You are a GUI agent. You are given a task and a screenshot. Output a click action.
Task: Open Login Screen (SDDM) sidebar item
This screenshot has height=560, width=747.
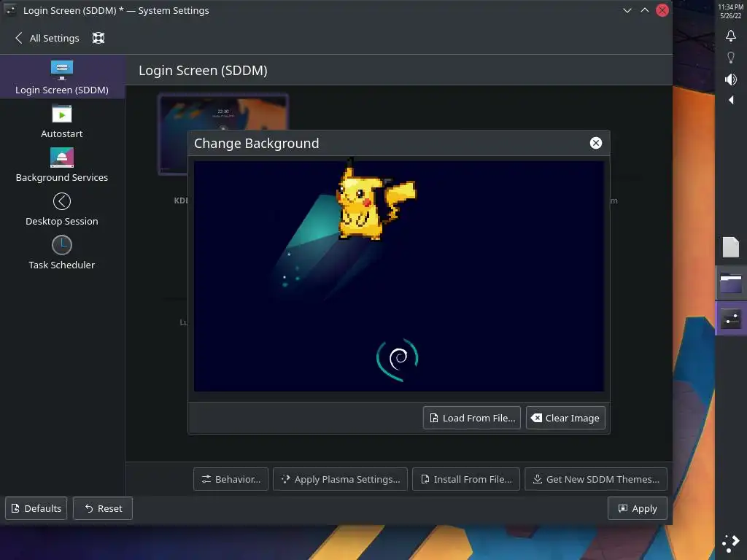tap(62, 77)
